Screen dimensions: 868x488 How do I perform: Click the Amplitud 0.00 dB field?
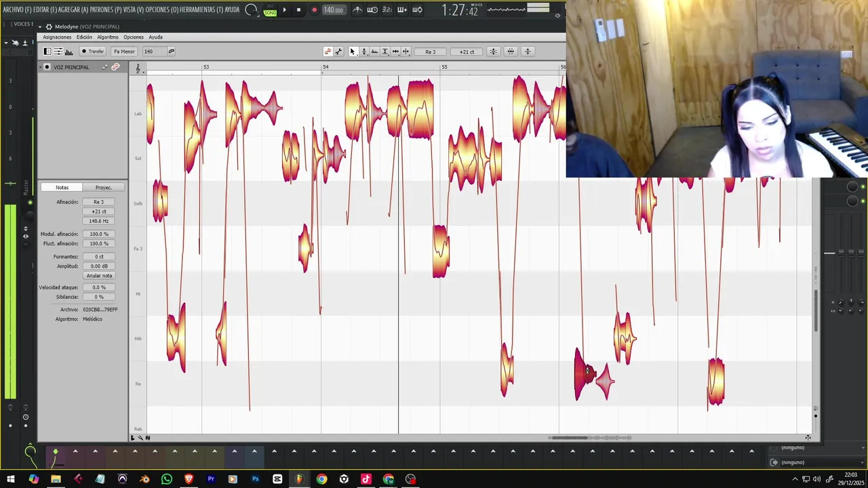point(99,266)
